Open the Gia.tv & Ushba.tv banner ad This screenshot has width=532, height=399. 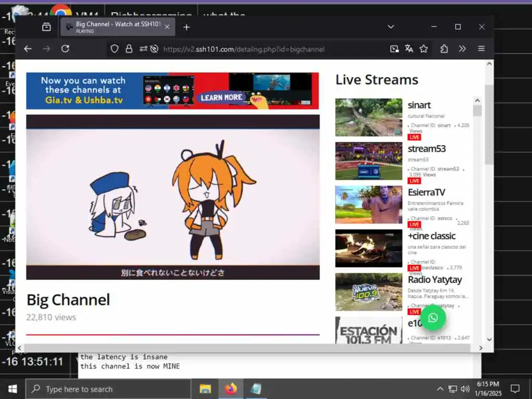172,91
